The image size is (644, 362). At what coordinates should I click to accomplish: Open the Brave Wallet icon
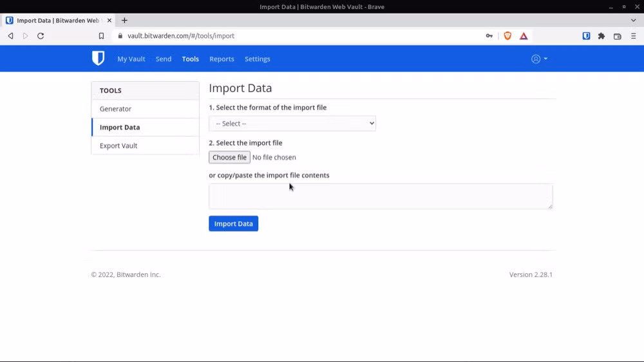[x=618, y=36]
